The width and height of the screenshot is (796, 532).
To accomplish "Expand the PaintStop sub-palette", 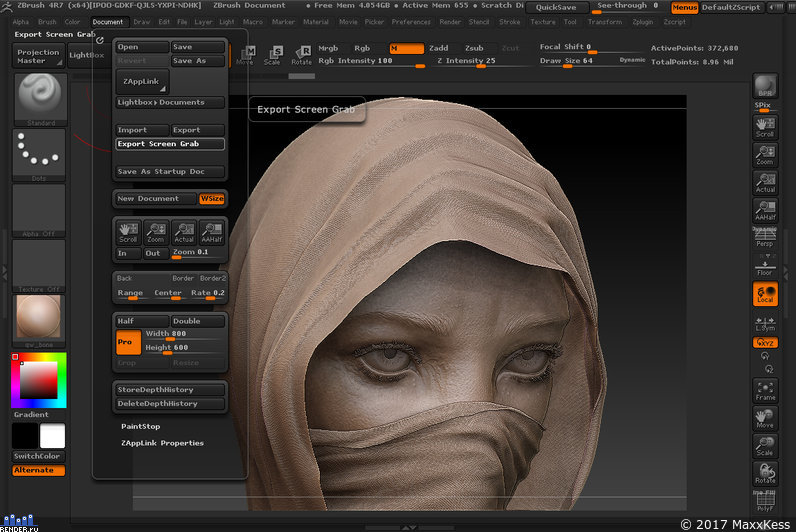I will (141, 426).
